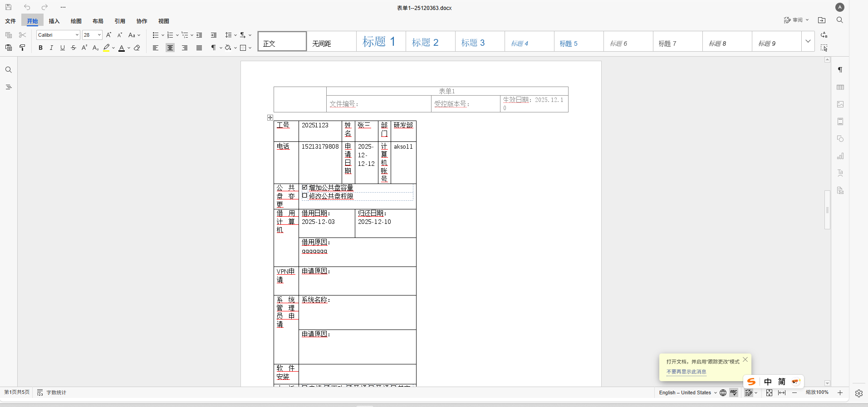Increase indent of the paragraph
The width and height of the screenshot is (868, 407).
click(x=214, y=35)
